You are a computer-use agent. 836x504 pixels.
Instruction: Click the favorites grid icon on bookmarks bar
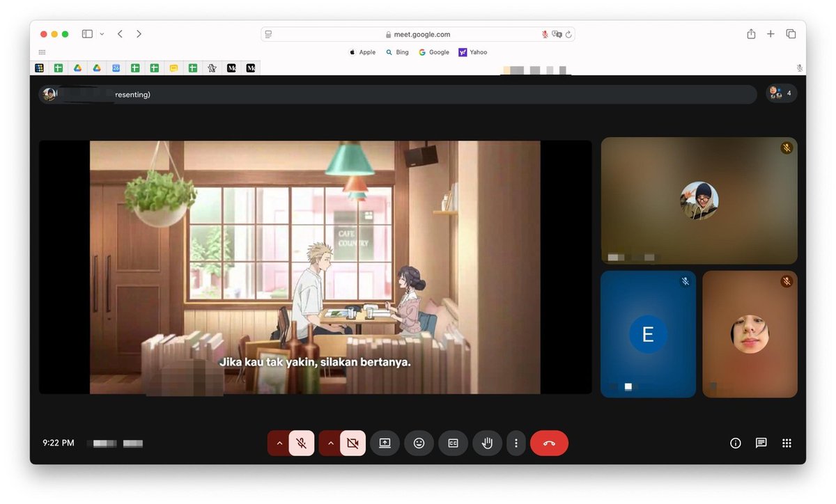[42, 52]
